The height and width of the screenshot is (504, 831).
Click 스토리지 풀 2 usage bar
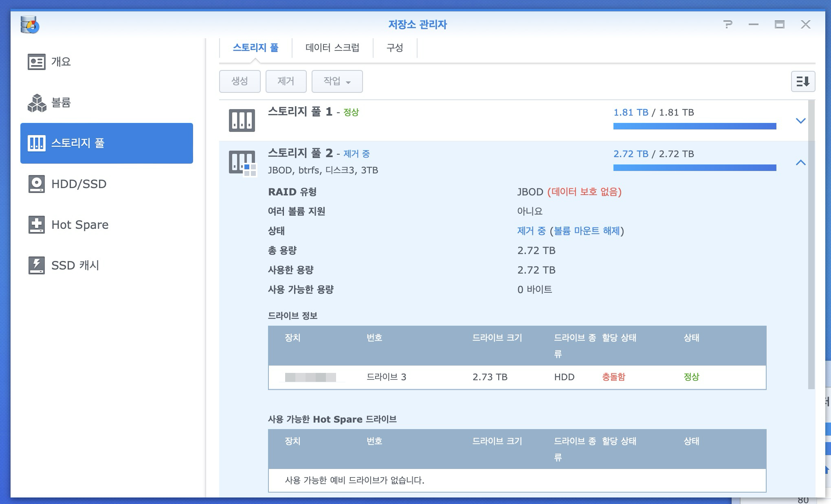(x=695, y=168)
